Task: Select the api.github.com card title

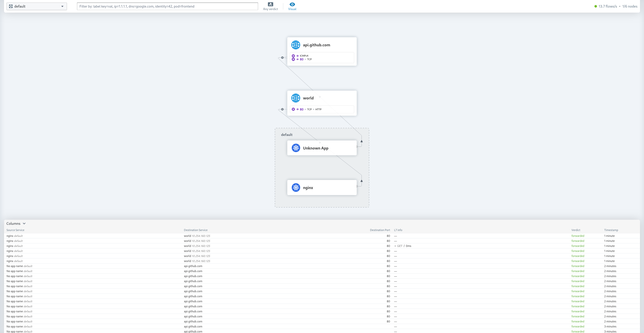Action: [x=316, y=45]
